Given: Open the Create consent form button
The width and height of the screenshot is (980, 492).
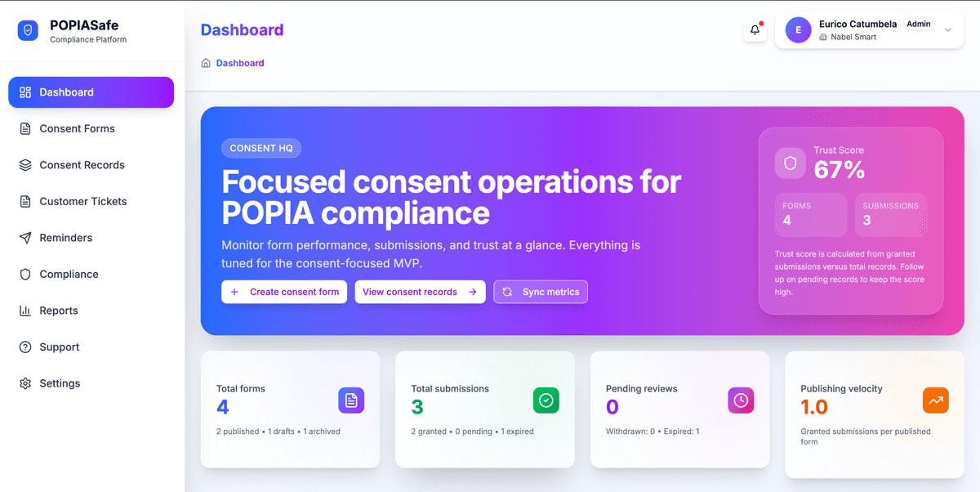Looking at the screenshot, I should click(x=284, y=292).
